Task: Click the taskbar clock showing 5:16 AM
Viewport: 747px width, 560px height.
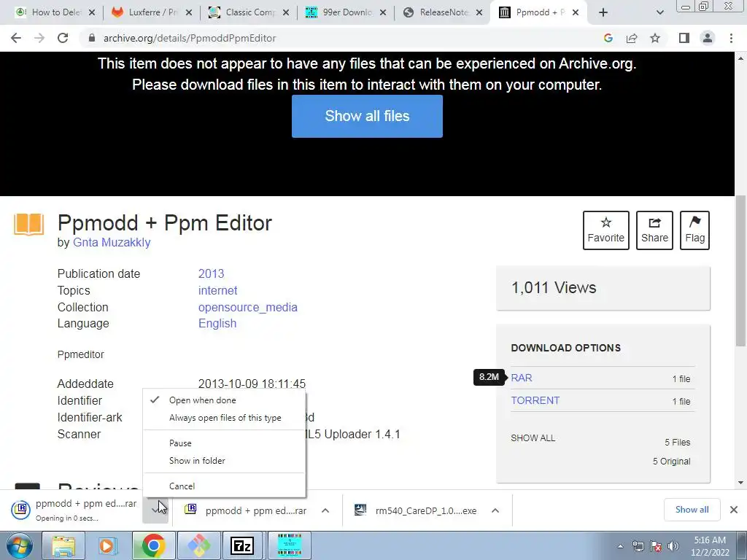Action: pyautogui.click(x=710, y=546)
